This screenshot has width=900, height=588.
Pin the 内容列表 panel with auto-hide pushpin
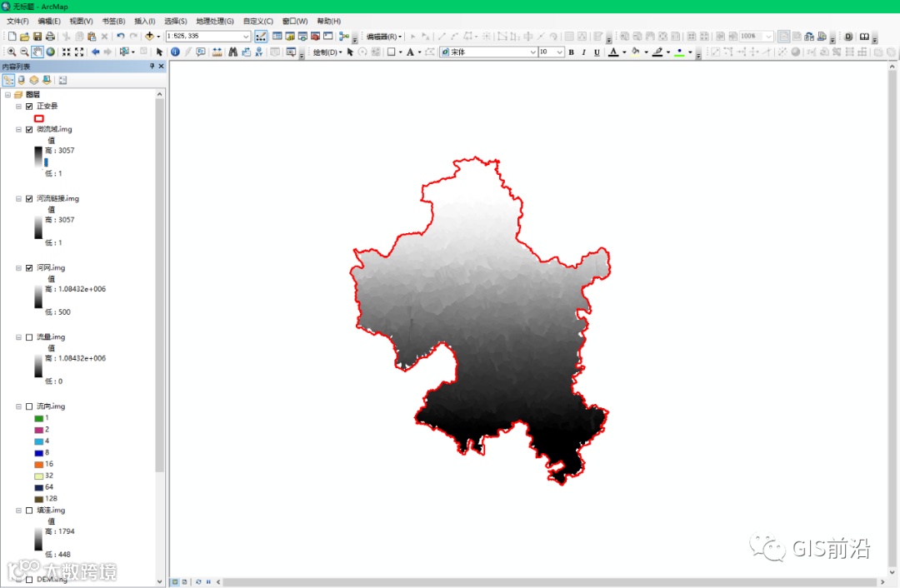pos(152,67)
